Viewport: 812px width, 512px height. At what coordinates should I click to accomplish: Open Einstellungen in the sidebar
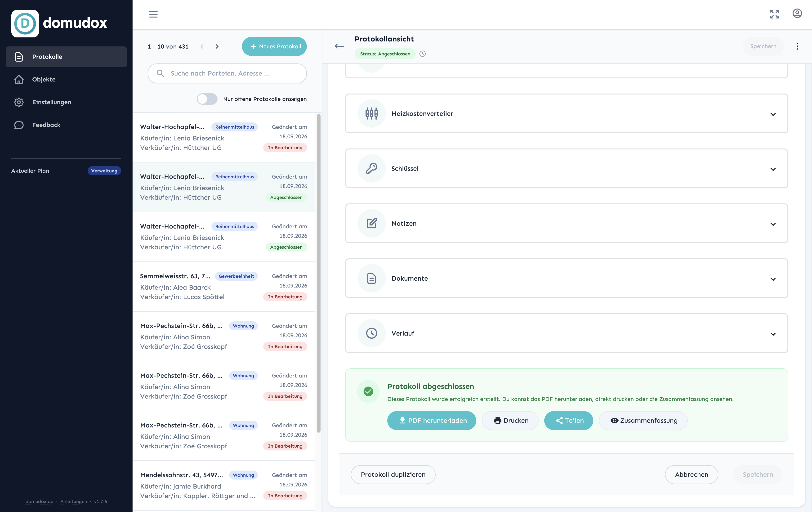66,102
